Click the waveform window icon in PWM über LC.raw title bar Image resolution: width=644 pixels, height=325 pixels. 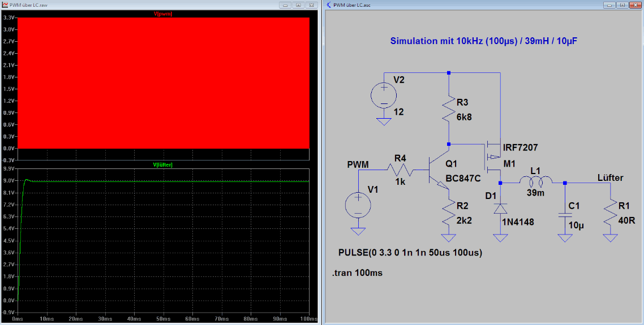tap(5, 5)
